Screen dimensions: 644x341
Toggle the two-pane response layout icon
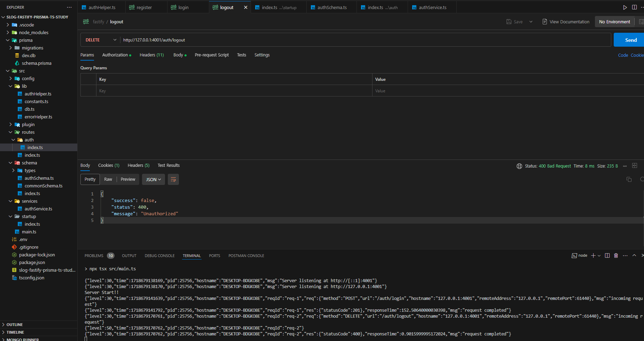tap(635, 166)
